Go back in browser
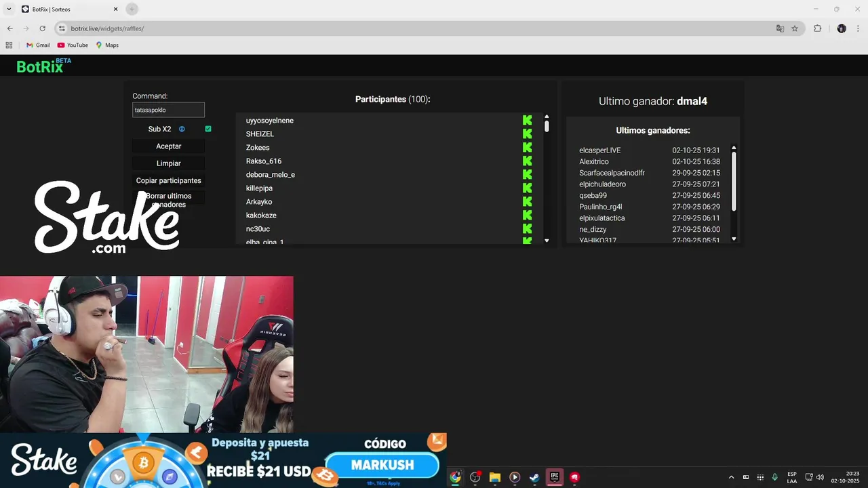The image size is (868, 488). coord(9,28)
